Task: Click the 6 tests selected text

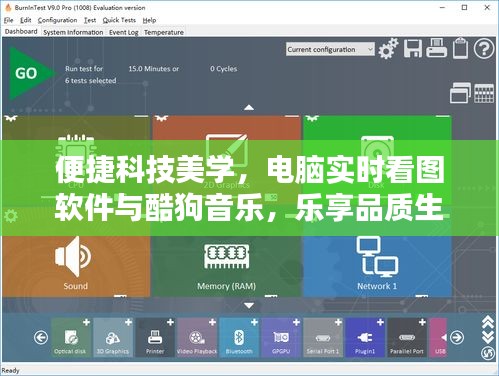Action: (91, 80)
